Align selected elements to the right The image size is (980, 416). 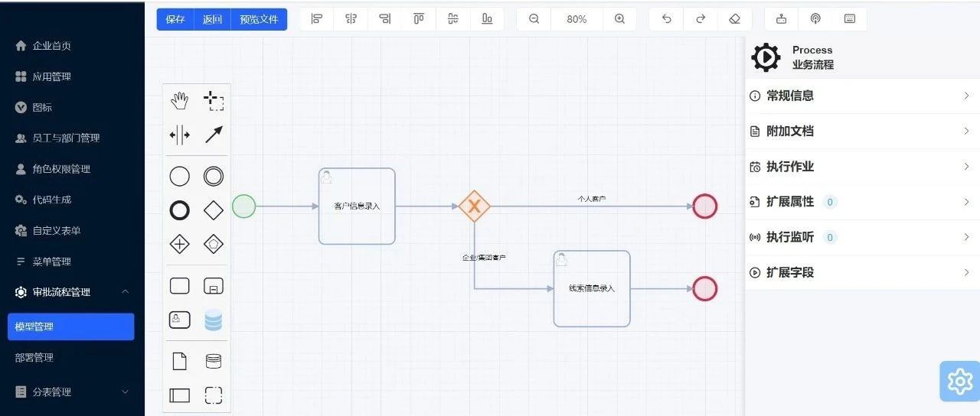point(385,19)
